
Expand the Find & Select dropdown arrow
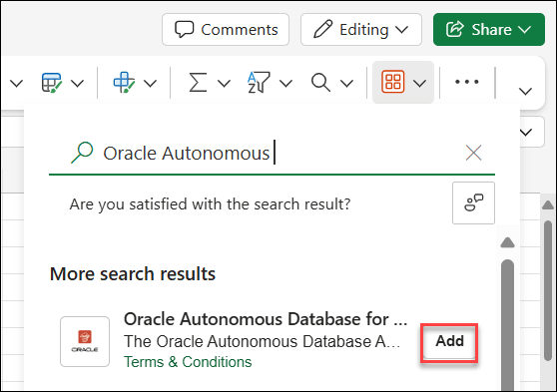coord(346,84)
